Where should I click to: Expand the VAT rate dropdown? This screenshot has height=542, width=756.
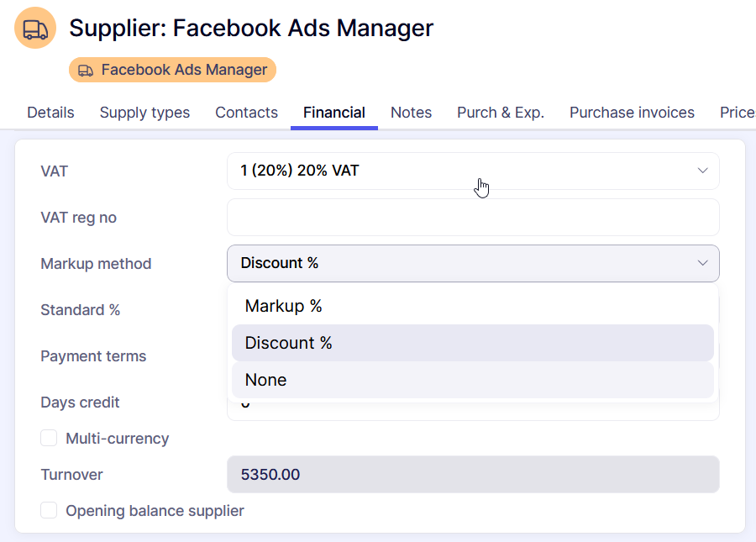click(x=472, y=171)
